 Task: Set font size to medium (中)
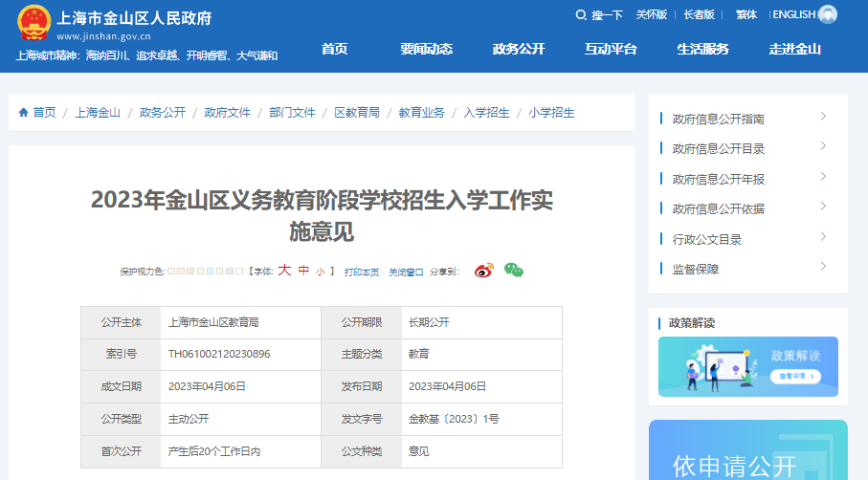pos(303,272)
